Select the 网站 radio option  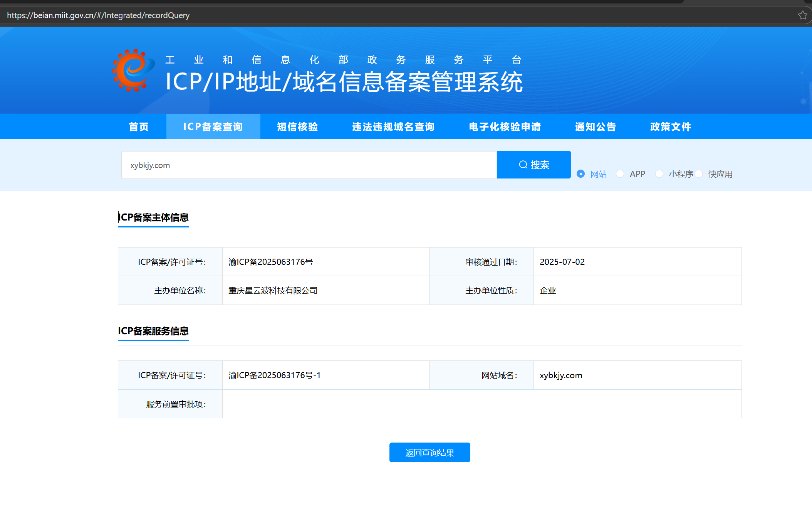coord(581,174)
